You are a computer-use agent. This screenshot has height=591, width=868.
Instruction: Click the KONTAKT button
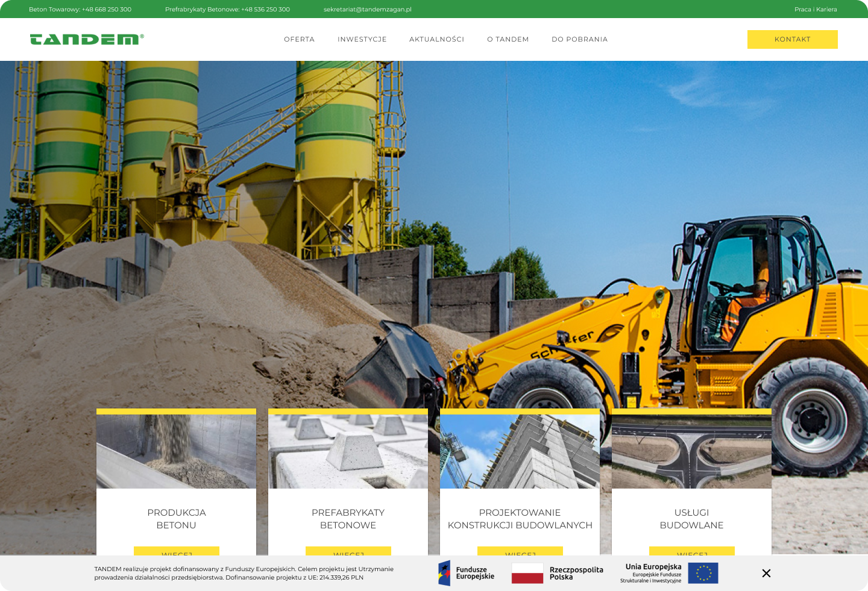[792, 39]
